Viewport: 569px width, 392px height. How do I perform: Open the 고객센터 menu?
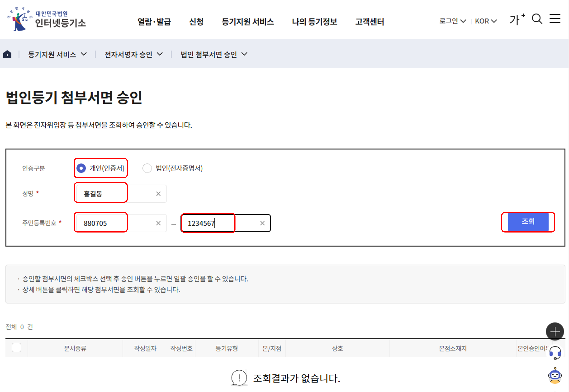click(x=369, y=22)
